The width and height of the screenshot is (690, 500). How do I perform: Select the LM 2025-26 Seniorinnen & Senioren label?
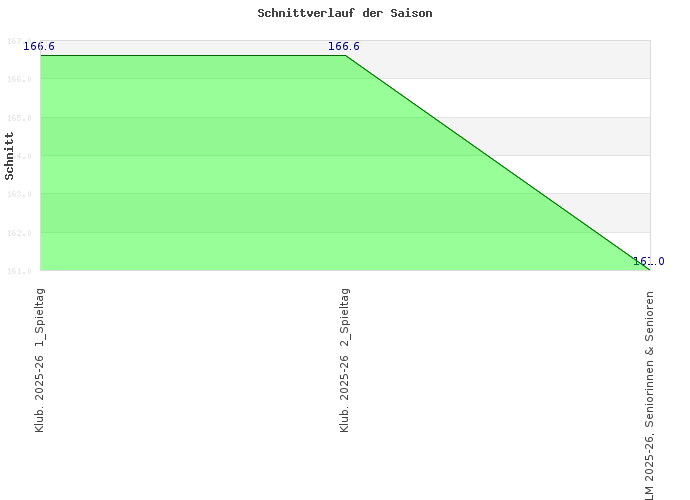[x=650, y=395]
